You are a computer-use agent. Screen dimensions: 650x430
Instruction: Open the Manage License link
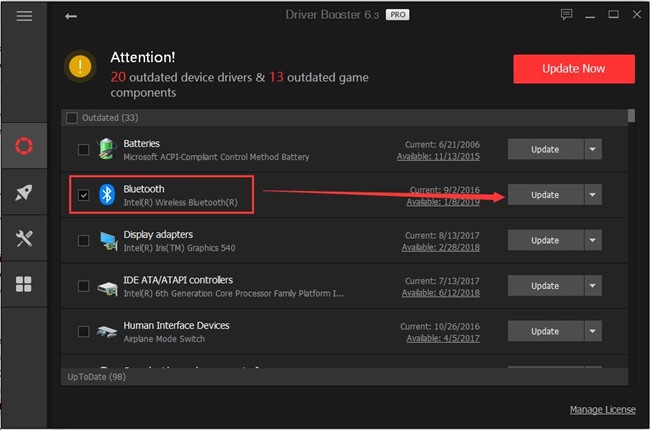pos(602,410)
